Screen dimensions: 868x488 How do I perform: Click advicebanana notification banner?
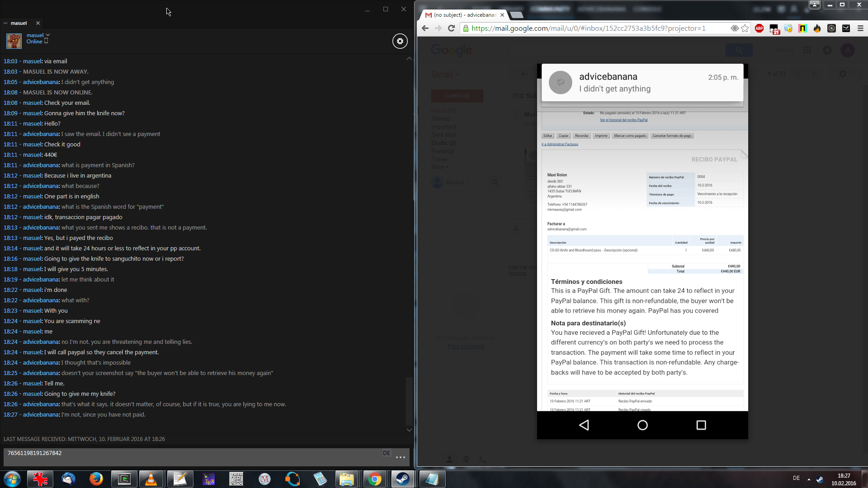coord(642,83)
